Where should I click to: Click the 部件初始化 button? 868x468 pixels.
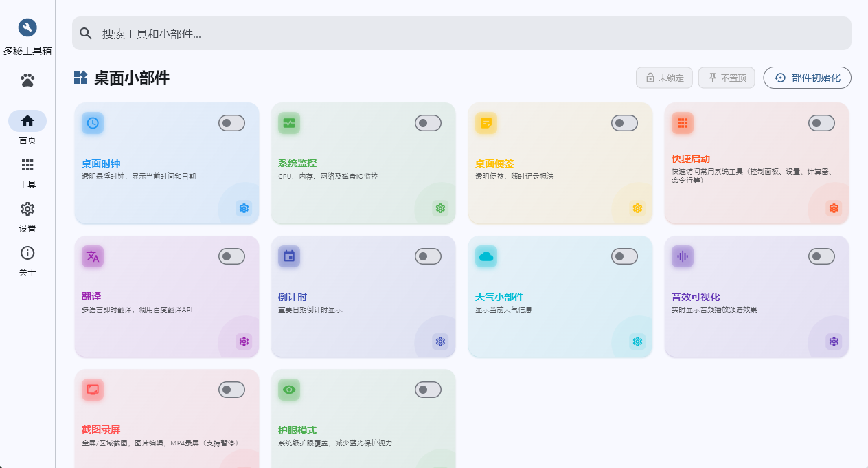[808, 78]
